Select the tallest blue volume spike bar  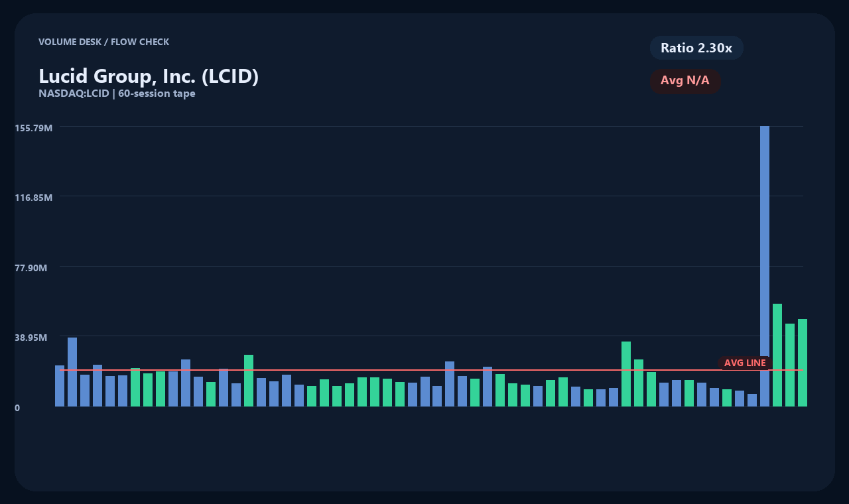(765, 266)
